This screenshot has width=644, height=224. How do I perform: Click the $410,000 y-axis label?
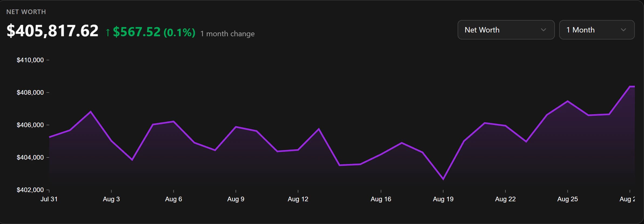pos(30,60)
